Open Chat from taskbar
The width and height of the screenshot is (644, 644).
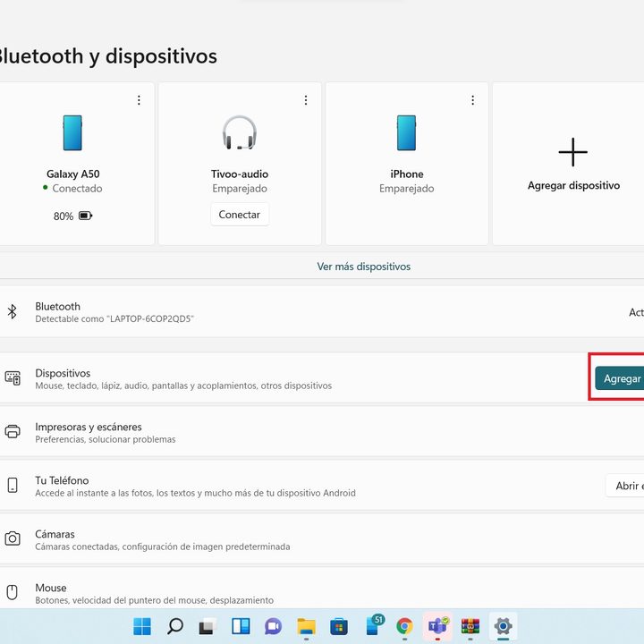(273, 626)
